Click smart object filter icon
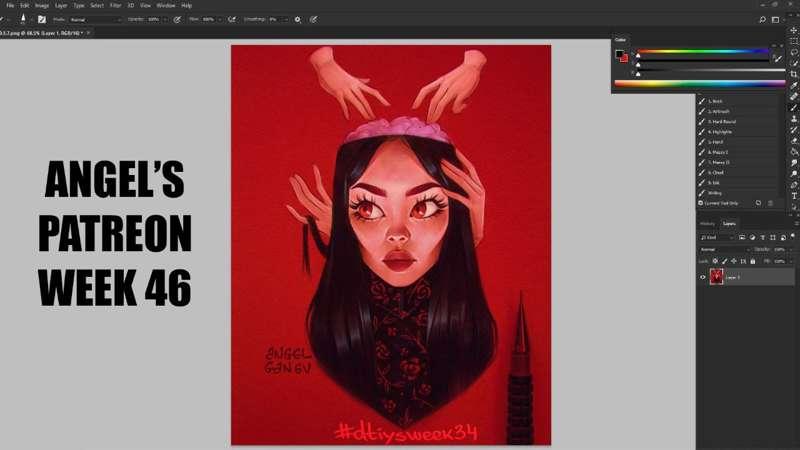 783,237
